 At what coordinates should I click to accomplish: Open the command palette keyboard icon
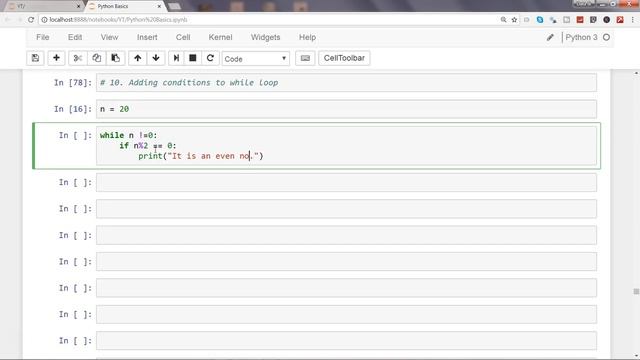pyautogui.click(x=305, y=58)
